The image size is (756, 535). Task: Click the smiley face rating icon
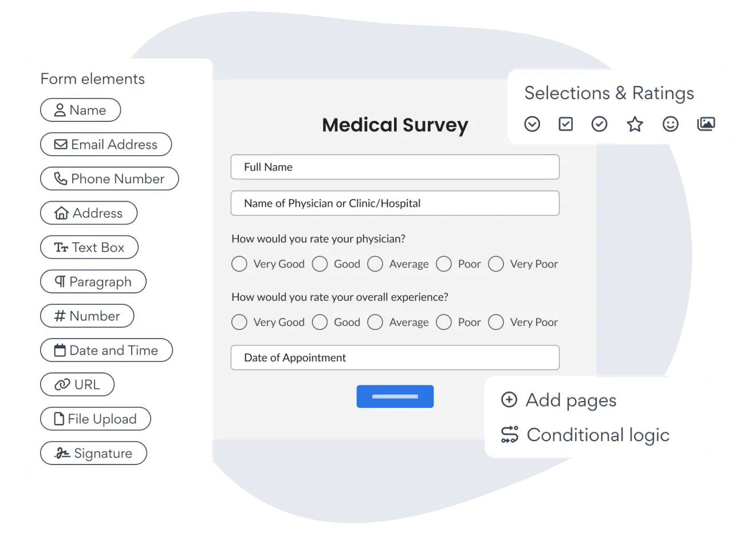(x=670, y=124)
